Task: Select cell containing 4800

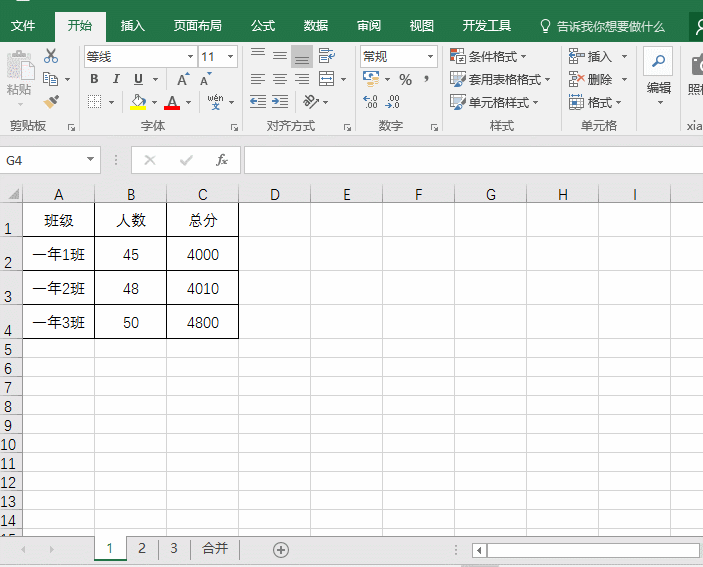Action: (x=203, y=322)
